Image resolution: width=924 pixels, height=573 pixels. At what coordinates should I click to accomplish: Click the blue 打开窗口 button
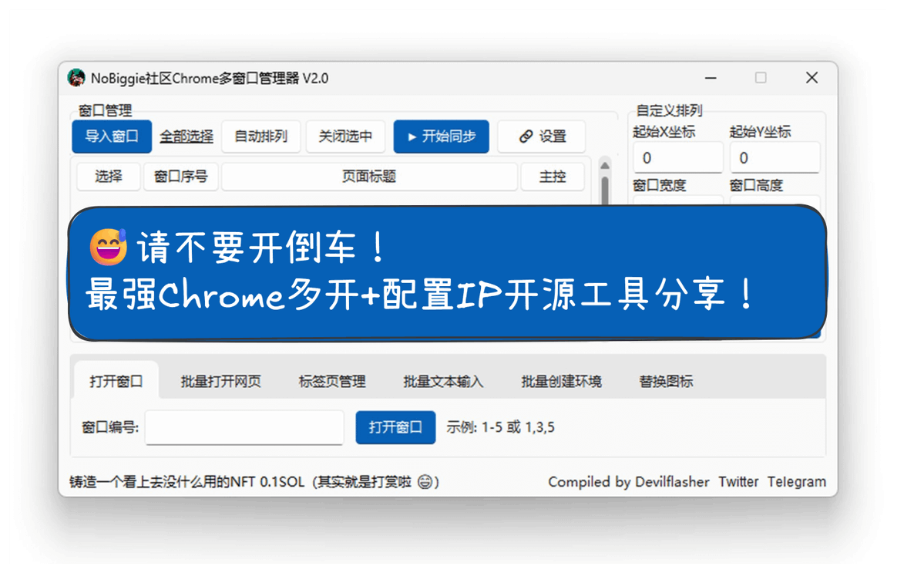(x=395, y=428)
